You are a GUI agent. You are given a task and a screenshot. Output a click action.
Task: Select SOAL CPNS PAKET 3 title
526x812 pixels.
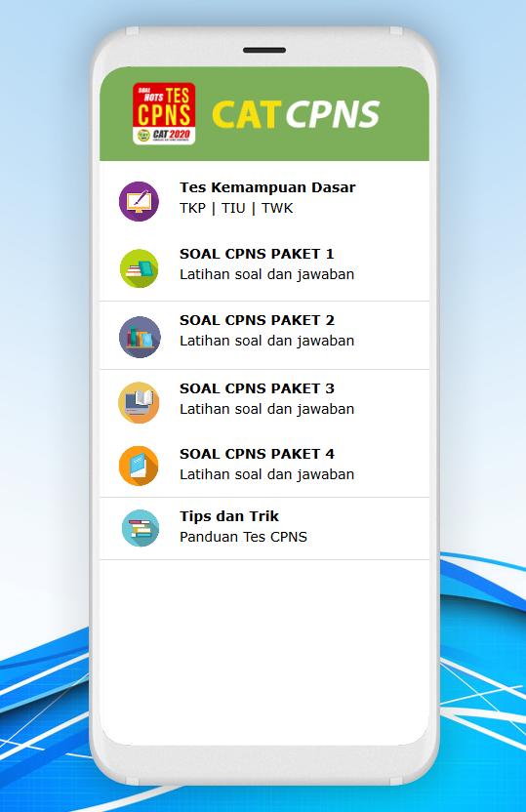[257, 388]
